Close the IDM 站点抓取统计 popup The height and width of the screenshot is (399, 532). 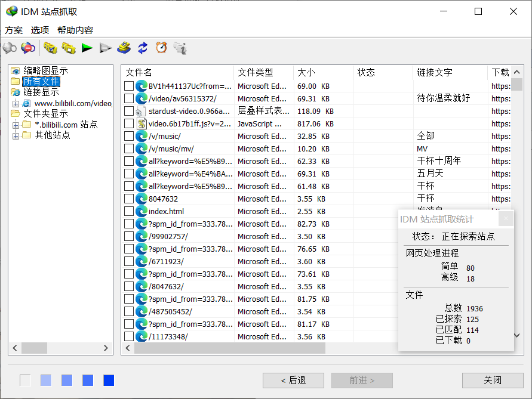coord(506,219)
